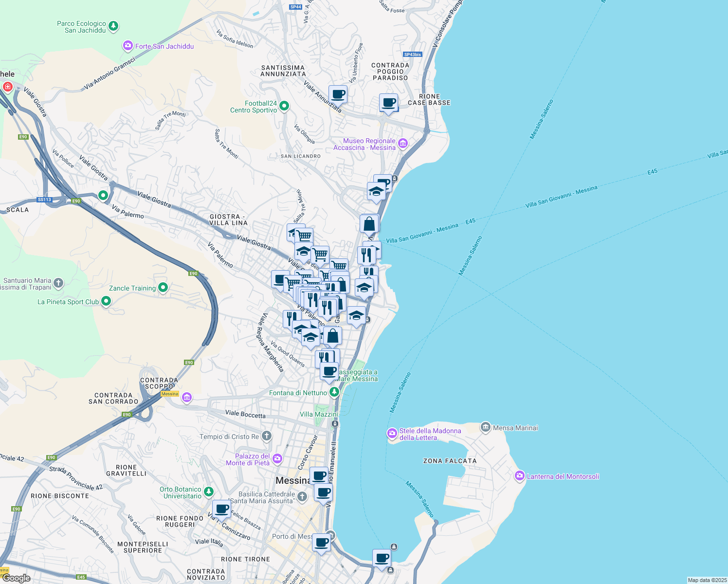Select the Orto Botanico Universitario marker
Viewport: 728px width, 584px height.
[208, 493]
